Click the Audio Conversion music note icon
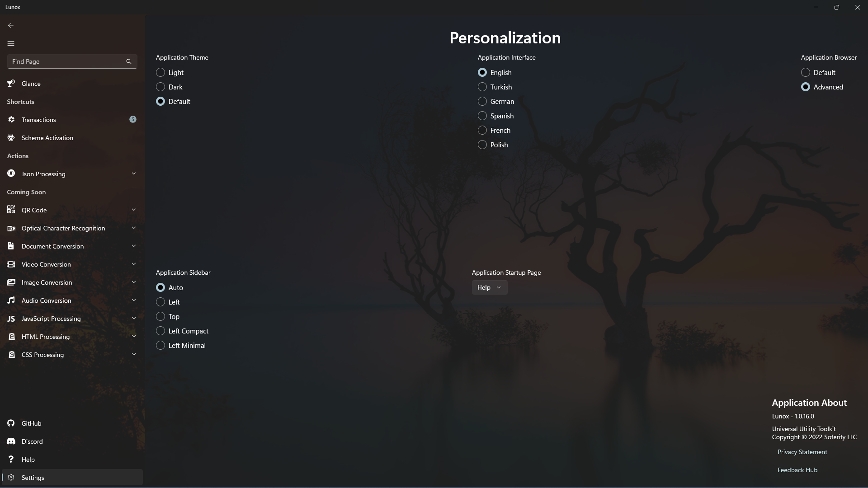Screen dimensions: 868x488 click(x=11, y=300)
